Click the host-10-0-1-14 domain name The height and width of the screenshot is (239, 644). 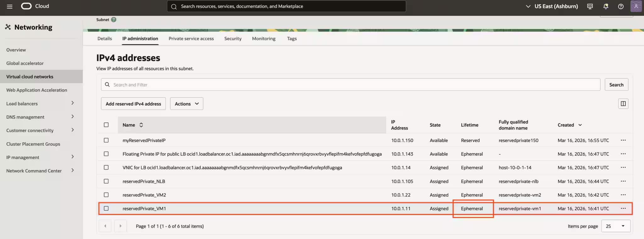pos(515,168)
